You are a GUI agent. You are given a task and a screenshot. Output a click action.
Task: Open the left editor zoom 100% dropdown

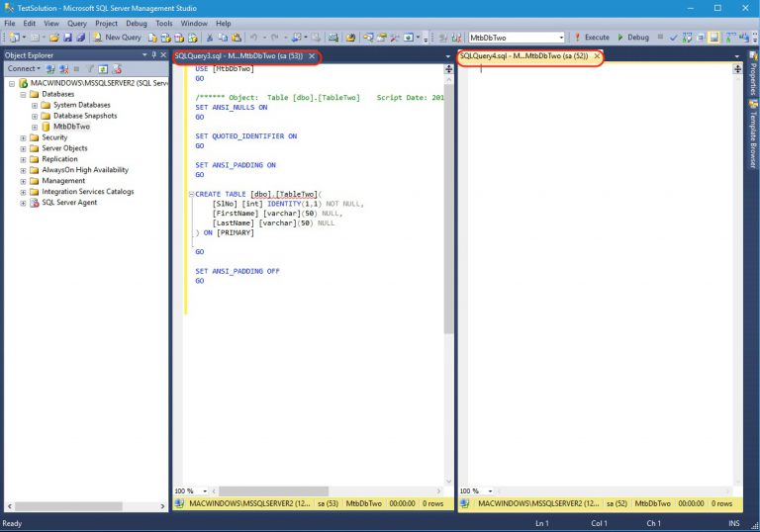205,490
